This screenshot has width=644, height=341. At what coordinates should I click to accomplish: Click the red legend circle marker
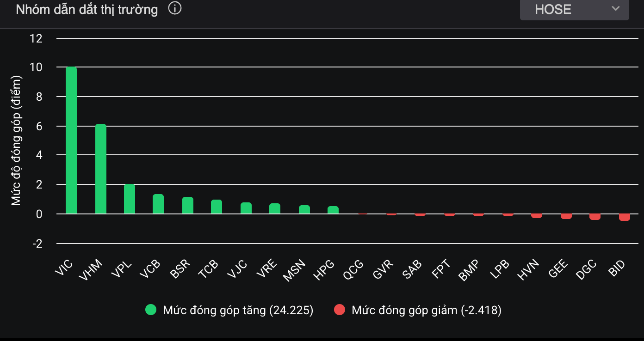pyautogui.click(x=340, y=310)
